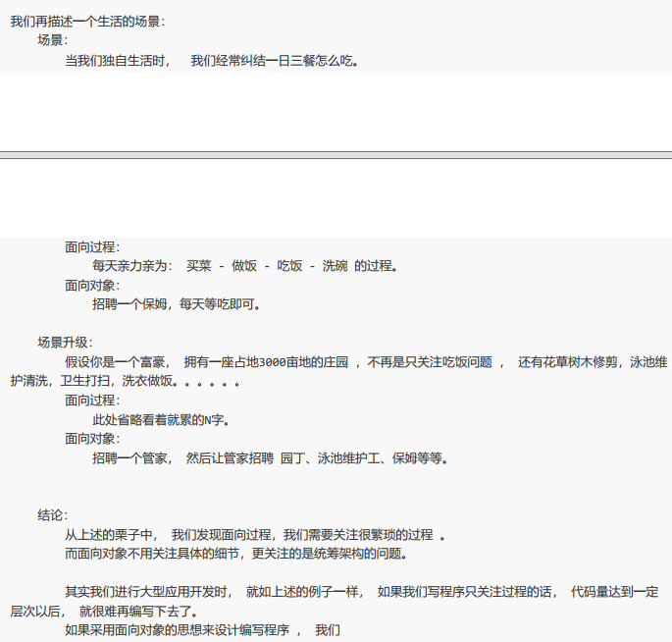Click the text "不再是只关注吃饭问题"
The image size is (672, 642).
click(430, 362)
